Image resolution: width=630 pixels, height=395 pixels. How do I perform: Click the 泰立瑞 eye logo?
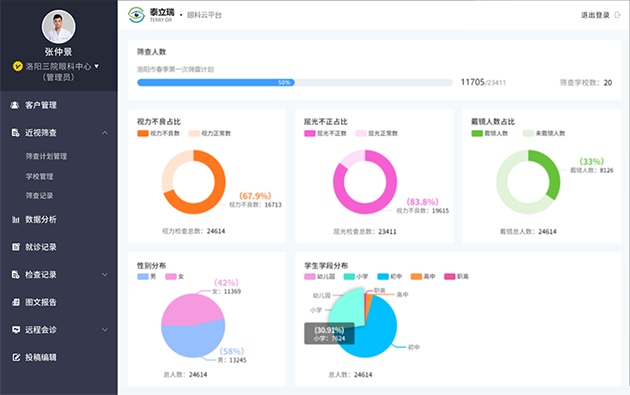click(x=136, y=15)
